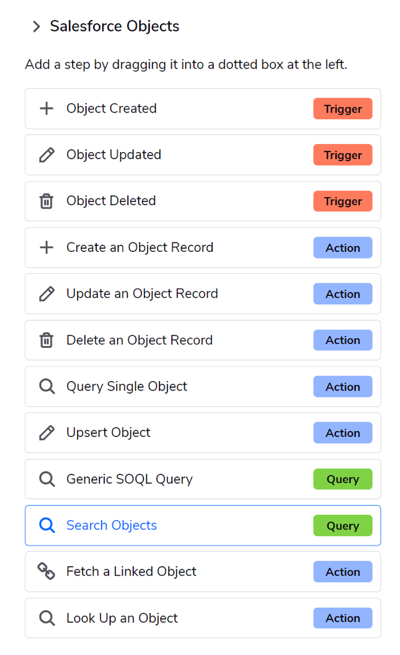Screen dimensions: 400x655
Task: Collapse the Salesforce Objects section chevron
Action: coord(37,27)
